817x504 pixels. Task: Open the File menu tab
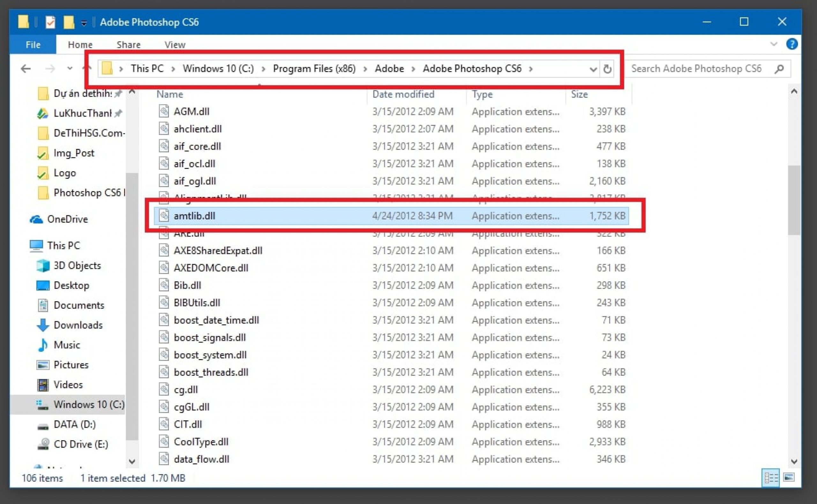tap(33, 45)
